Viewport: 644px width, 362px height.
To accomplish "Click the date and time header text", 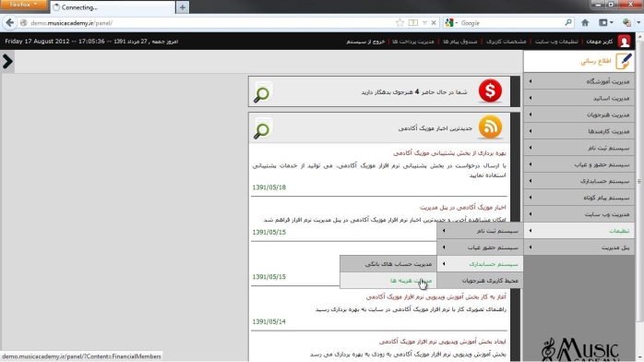I will pos(91,42).
